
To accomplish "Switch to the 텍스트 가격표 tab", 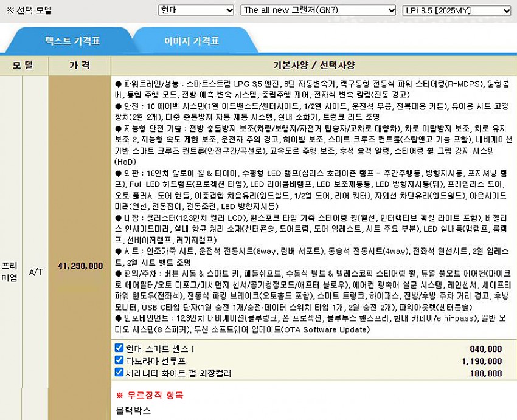I will 72,41.
